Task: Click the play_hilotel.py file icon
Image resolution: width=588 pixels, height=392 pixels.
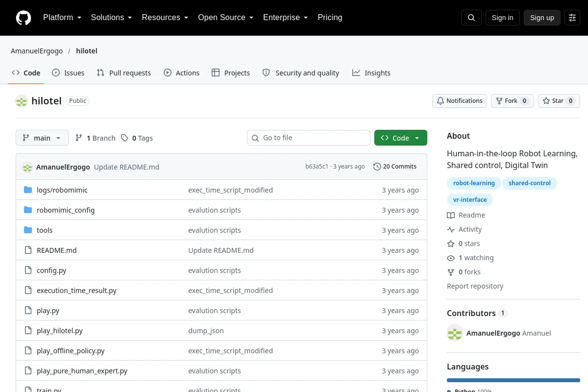Action: pos(28,331)
